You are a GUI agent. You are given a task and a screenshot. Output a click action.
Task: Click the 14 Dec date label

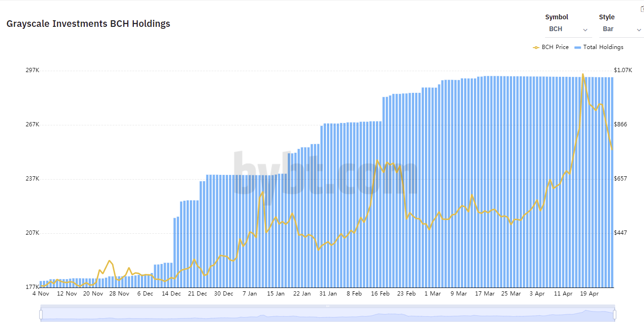pos(171,294)
